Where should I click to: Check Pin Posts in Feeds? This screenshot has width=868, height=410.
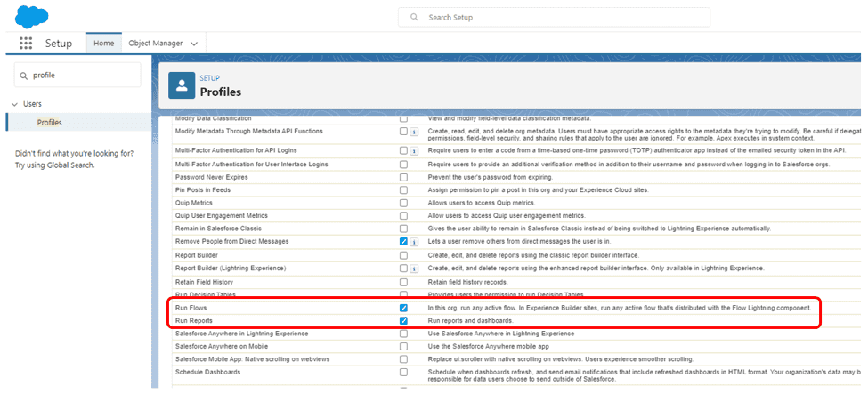coord(403,189)
